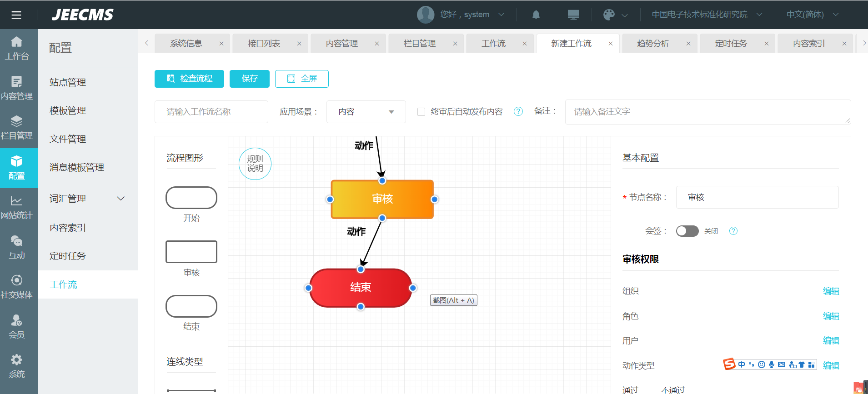Viewport: 868px width, 394px height.
Task: Open the 中国电子技术标准化研究院 site dropdown
Action: coord(707,15)
